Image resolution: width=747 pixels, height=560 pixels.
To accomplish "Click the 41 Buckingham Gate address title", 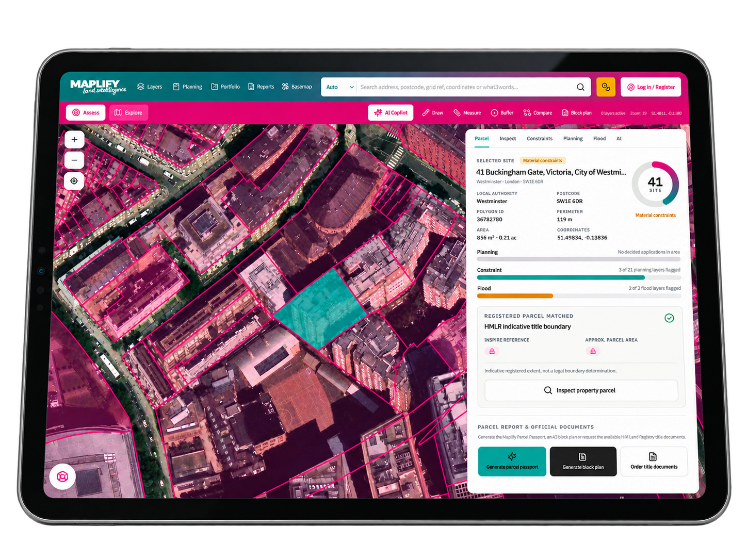I will [551, 172].
